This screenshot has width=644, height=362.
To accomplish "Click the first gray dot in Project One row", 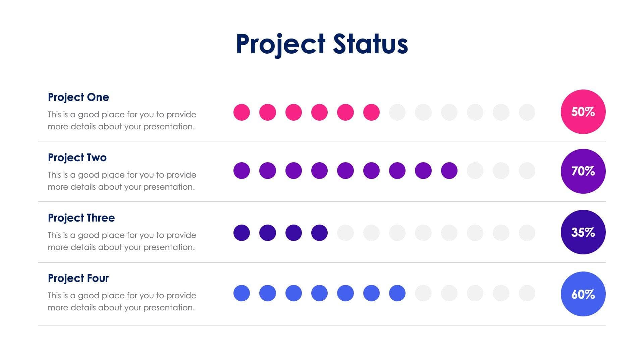I will point(397,112).
